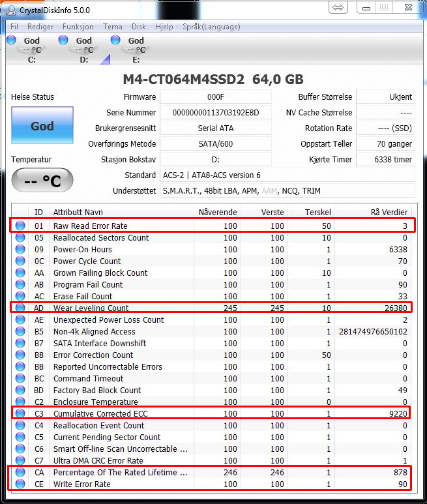427x504 pixels.
Task: Click status orb for Power-On Hours
Action: 20,249
